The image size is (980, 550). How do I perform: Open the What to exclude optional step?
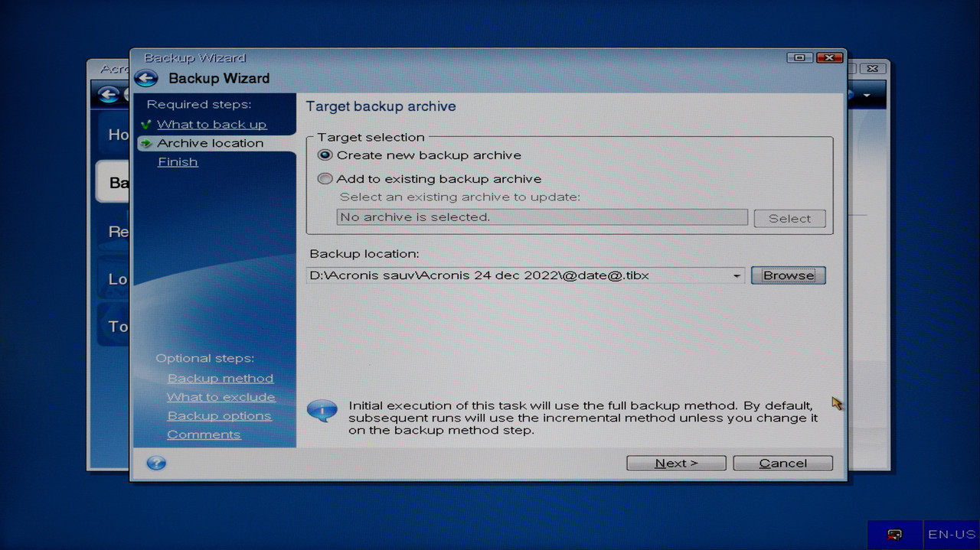click(221, 397)
